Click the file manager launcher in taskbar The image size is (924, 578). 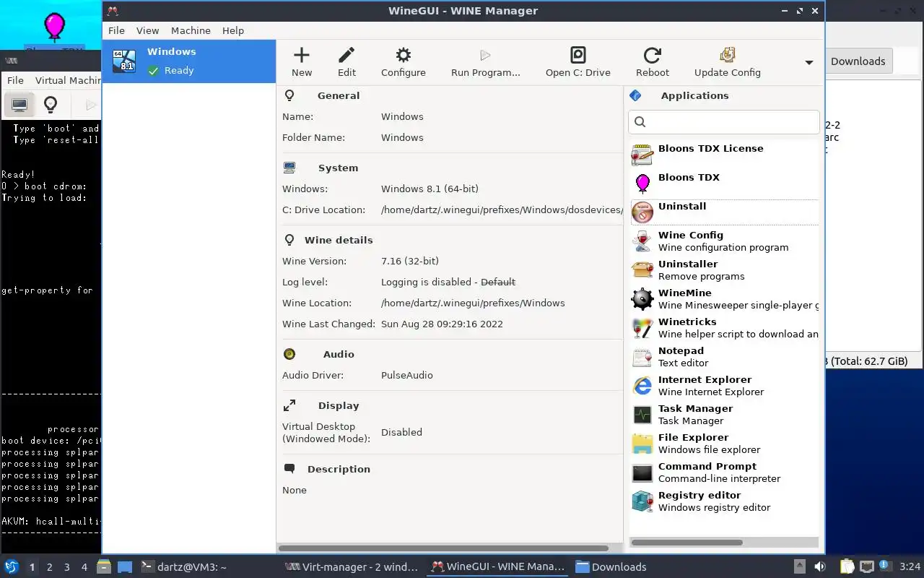104,567
